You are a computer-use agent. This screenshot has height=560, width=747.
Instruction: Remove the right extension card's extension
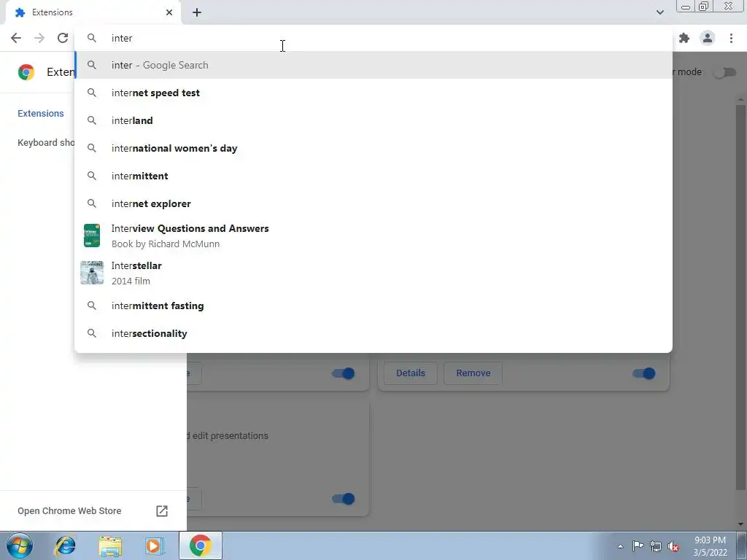point(473,373)
